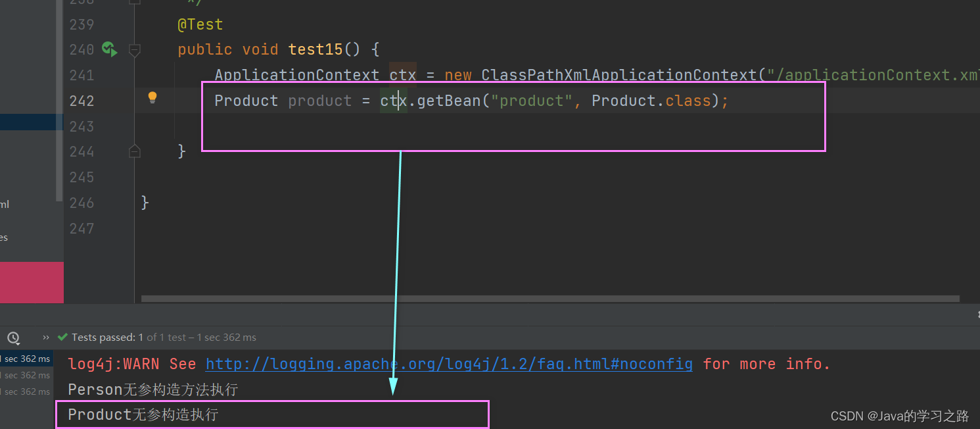The width and height of the screenshot is (980, 429).
Task: Open the log4j faq.html hyperlink
Action: pos(449,364)
